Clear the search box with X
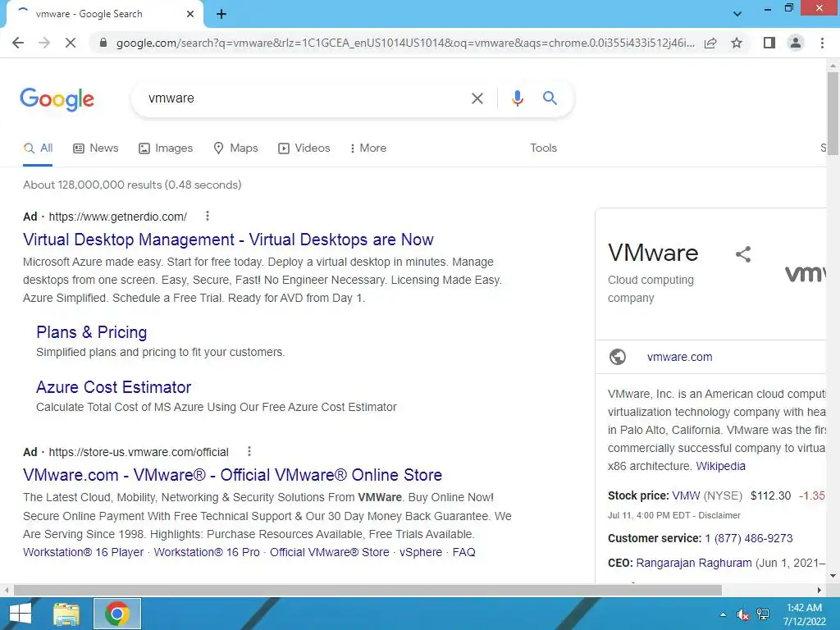 pyautogui.click(x=477, y=98)
